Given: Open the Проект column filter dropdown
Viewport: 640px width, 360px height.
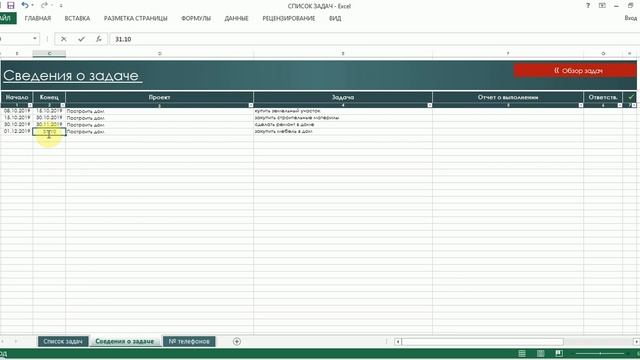Looking at the screenshot, I should coord(251,105).
